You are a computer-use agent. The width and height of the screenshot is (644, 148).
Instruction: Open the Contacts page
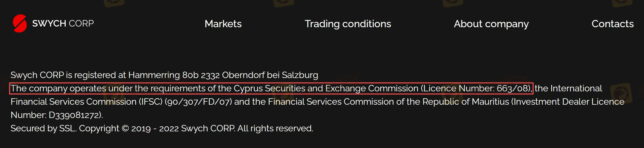pyautogui.click(x=613, y=24)
